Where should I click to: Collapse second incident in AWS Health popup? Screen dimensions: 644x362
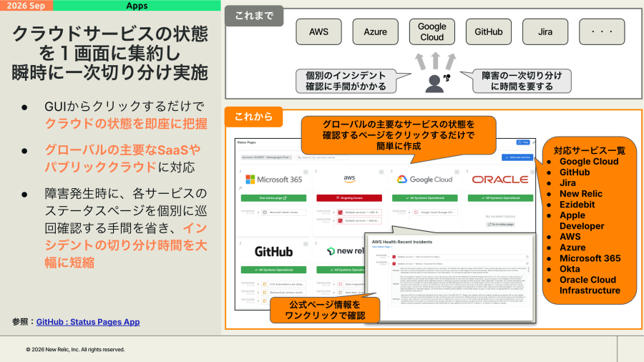527,263
